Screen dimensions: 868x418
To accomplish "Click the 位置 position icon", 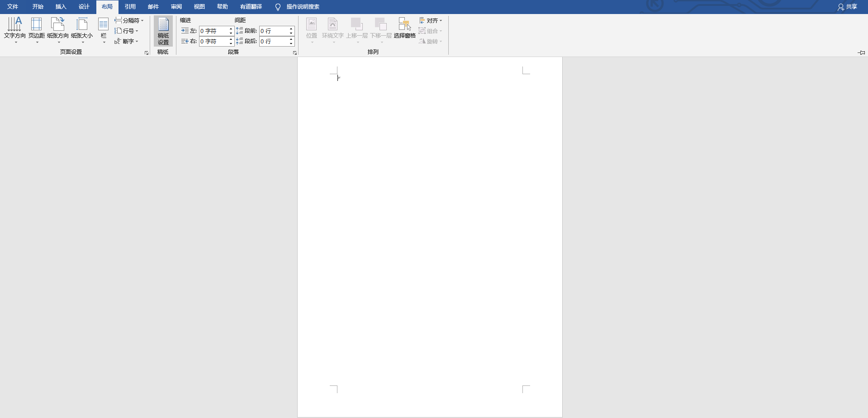I will tap(312, 30).
